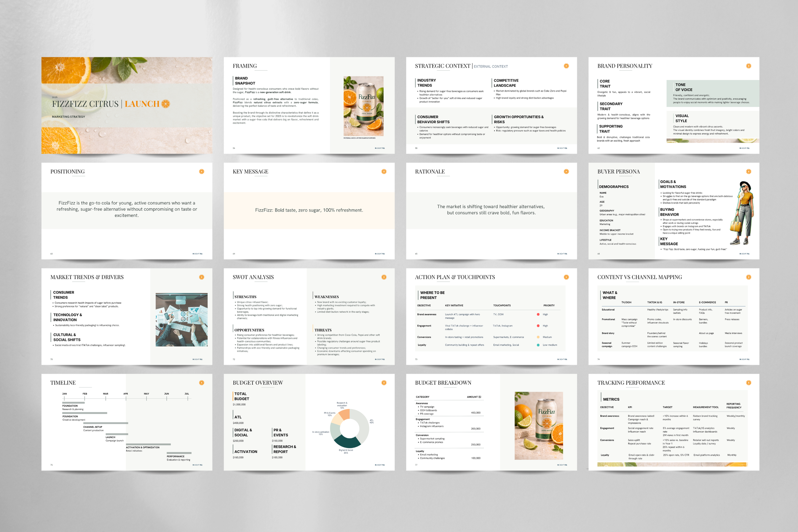The image size is (798, 532).
Task: Click the citrus icon on Strategic Context slide
Action: (x=566, y=66)
